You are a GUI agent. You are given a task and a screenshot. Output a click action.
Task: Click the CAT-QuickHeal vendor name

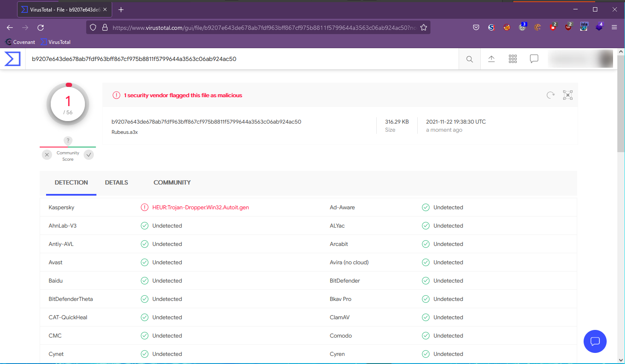point(68,318)
